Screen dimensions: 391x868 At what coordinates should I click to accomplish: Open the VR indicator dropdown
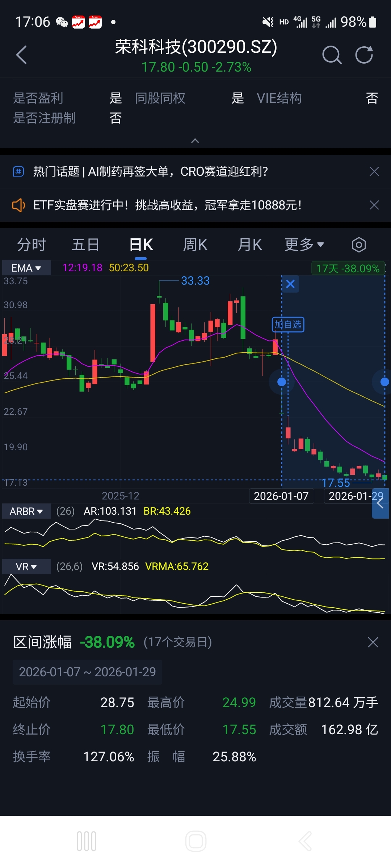(26, 566)
